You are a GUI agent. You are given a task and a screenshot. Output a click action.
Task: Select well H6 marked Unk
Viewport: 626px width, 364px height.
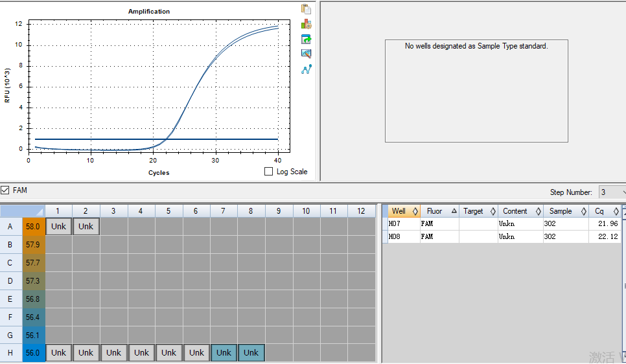(196, 353)
